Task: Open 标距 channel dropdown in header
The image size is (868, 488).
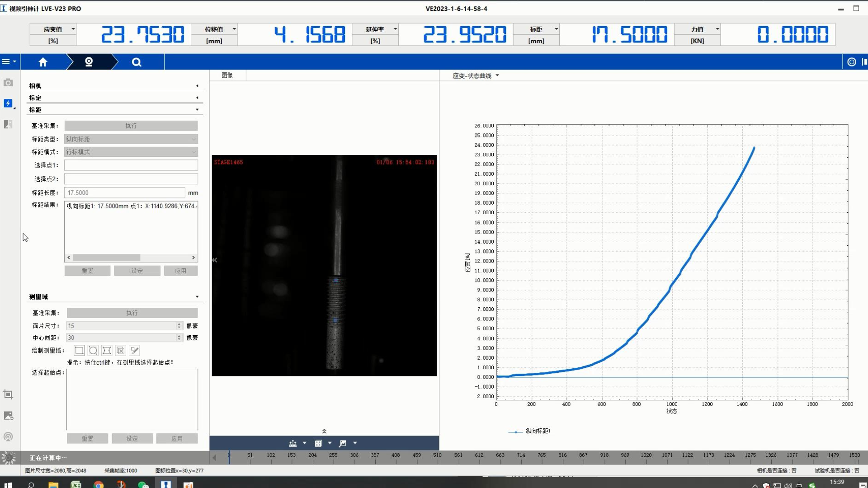Action: (x=556, y=29)
